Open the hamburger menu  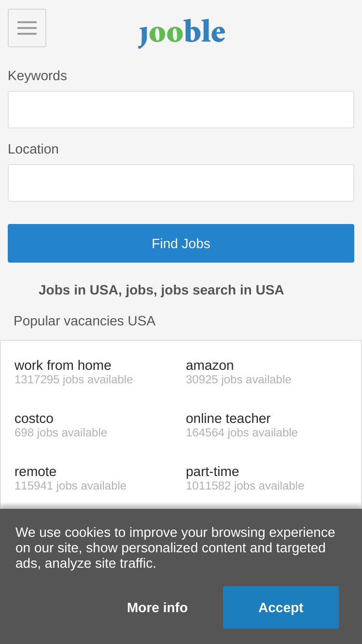pyautogui.click(x=27, y=28)
